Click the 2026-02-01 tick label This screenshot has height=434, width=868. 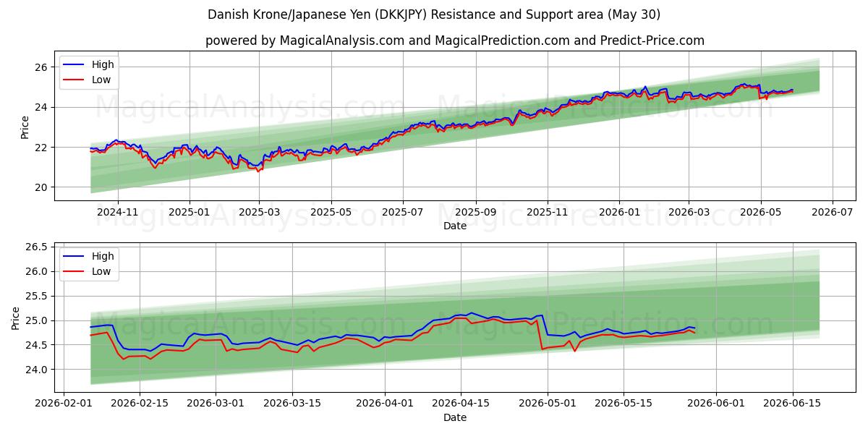[x=64, y=404]
